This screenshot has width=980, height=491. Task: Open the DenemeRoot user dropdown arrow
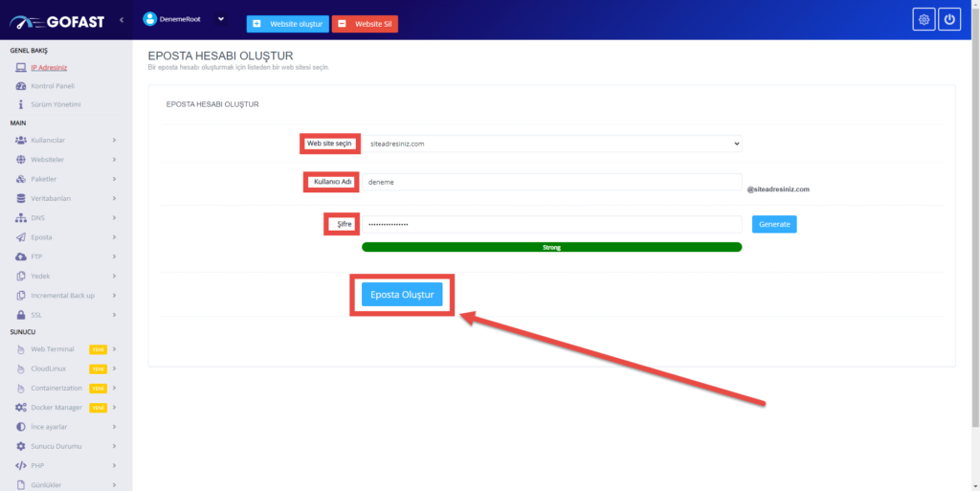[221, 18]
